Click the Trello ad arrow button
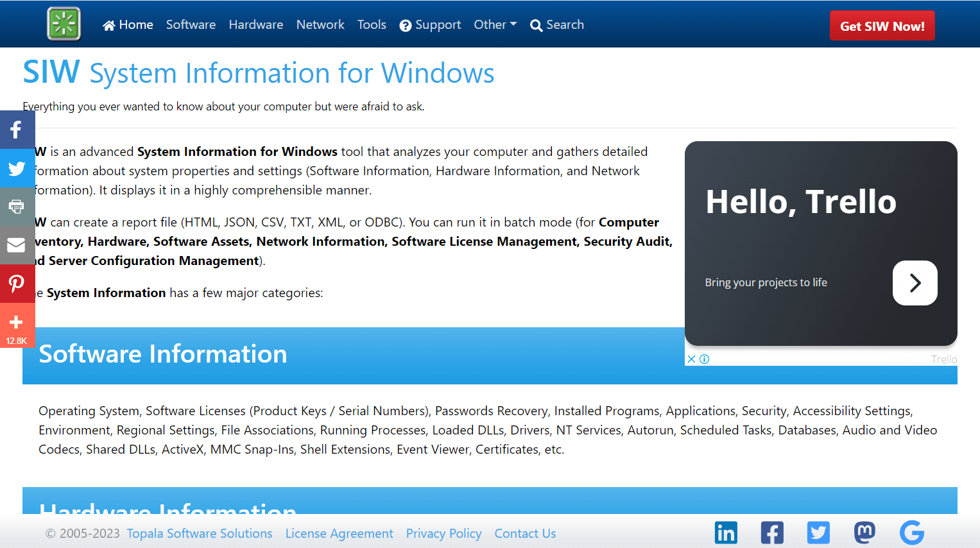The width and height of the screenshot is (980, 548). click(915, 283)
